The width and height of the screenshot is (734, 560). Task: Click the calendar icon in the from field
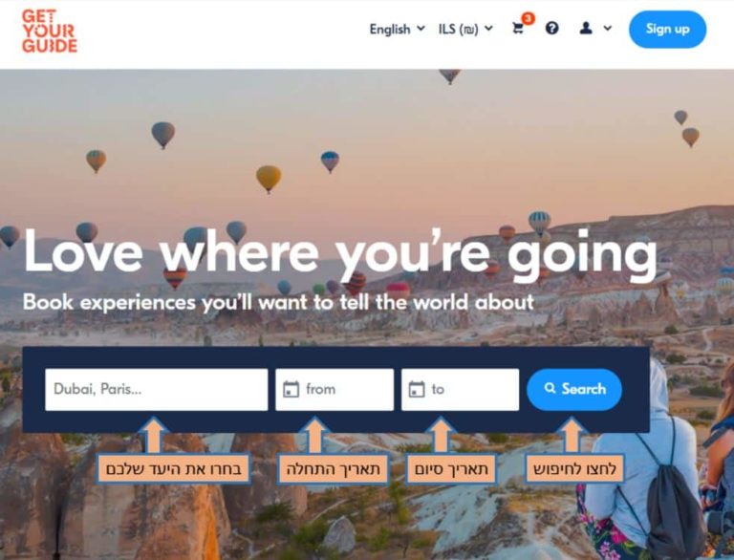(291, 390)
